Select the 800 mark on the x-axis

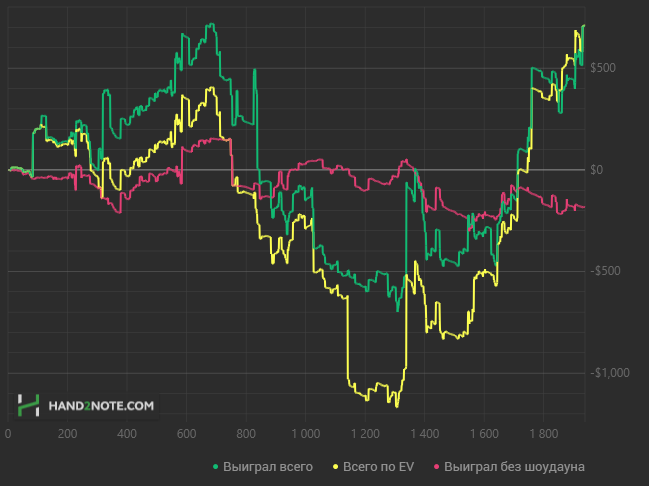(246, 433)
